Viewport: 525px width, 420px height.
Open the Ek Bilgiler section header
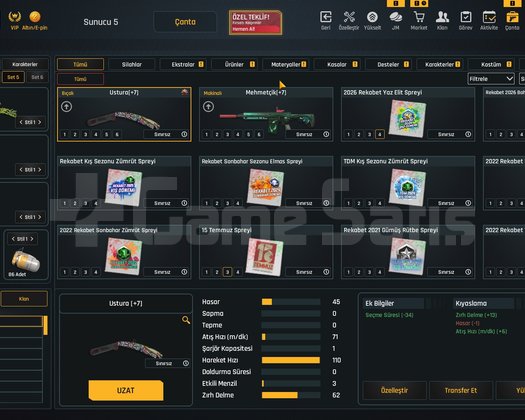394,303
